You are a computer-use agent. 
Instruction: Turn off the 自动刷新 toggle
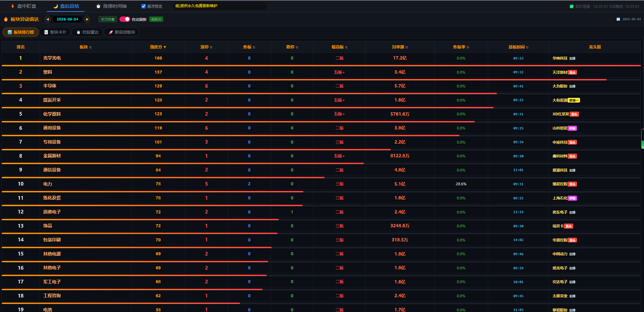(x=125, y=19)
